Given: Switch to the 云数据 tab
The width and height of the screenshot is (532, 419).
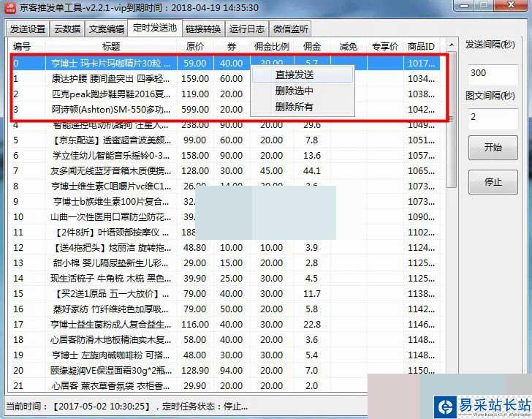Looking at the screenshot, I should coord(67,29).
